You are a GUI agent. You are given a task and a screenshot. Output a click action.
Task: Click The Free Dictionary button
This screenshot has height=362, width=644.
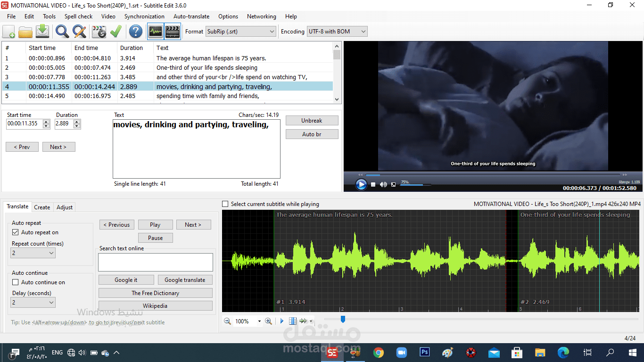pos(156,293)
